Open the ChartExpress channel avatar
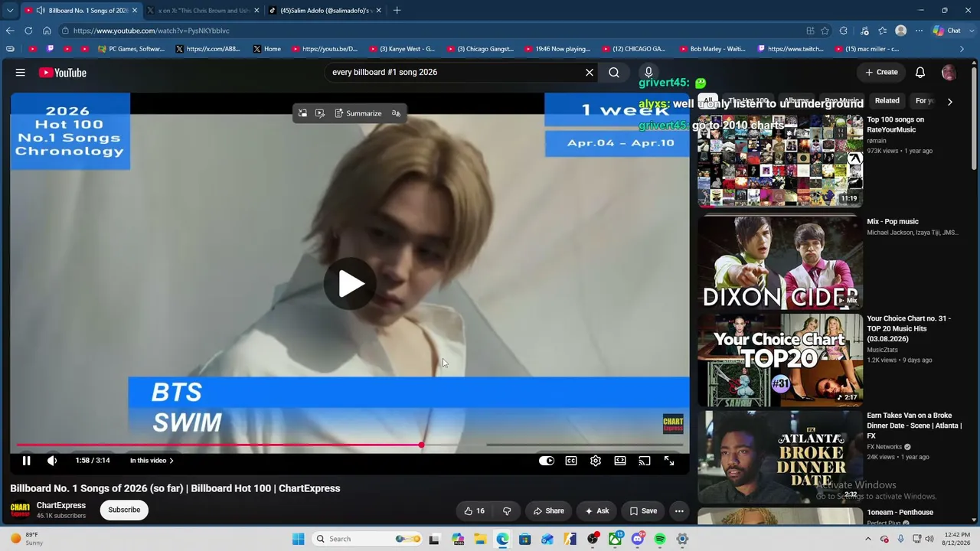This screenshot has width=980, height=551. tap(20, 510)
